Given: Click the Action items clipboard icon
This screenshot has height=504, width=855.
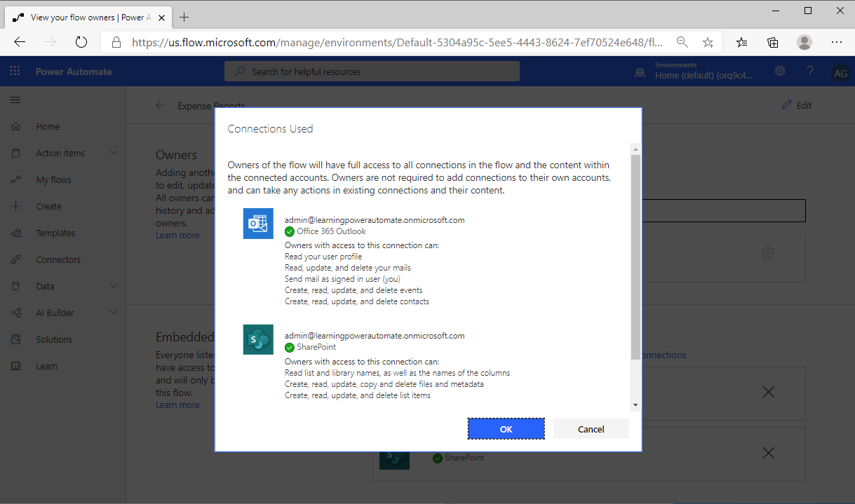Looking at the screenshot, I should point(15,154).
